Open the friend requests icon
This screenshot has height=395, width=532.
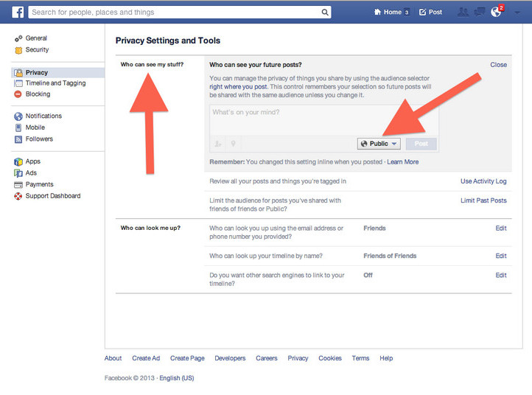click(x=463, y=13)
